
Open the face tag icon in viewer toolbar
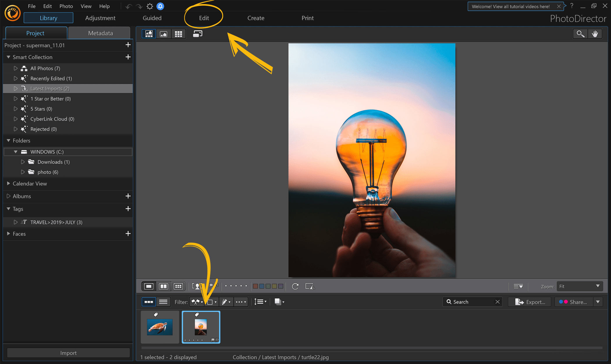[196, 286]
